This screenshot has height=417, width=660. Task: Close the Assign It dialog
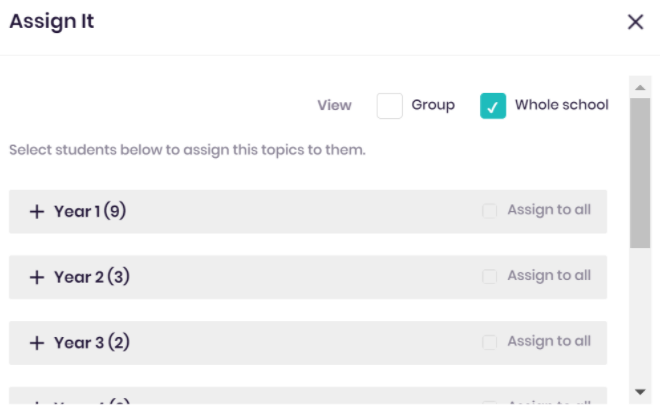[636, 22]
